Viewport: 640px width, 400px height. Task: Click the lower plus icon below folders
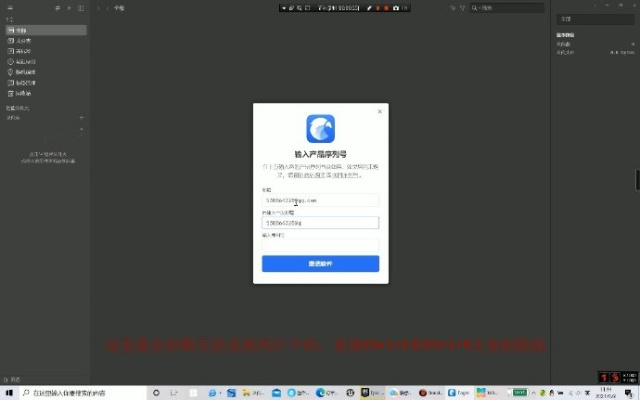[x=81, y=129]
